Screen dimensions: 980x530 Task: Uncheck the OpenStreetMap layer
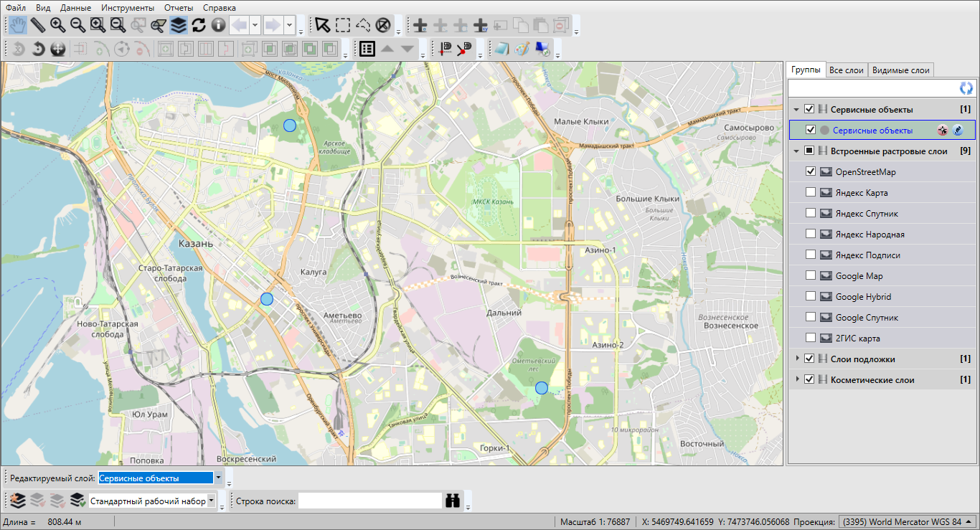point(811,172)
